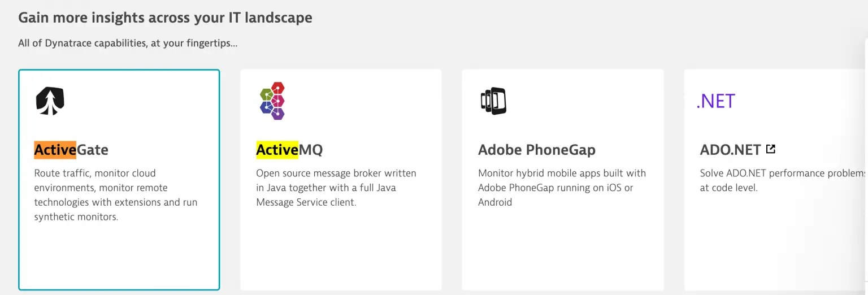Click the ActiveGate tree logo icon
Screen dimensions: 868x295
(50, 101)
